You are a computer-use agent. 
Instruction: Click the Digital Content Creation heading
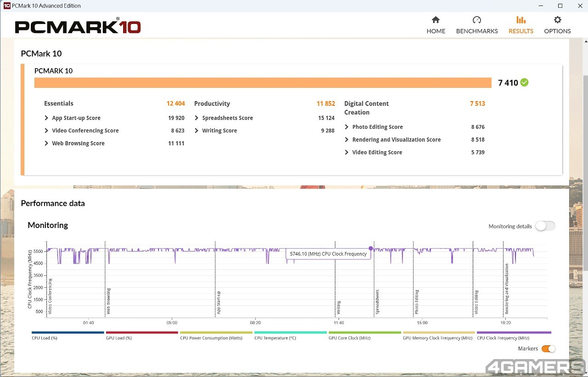pos(367,108)
